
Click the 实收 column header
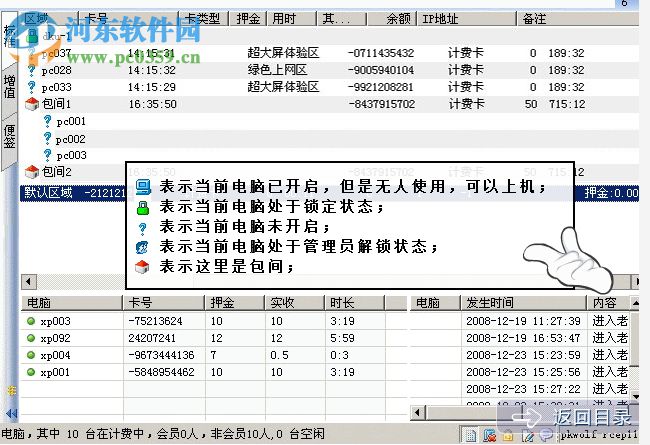294,303
